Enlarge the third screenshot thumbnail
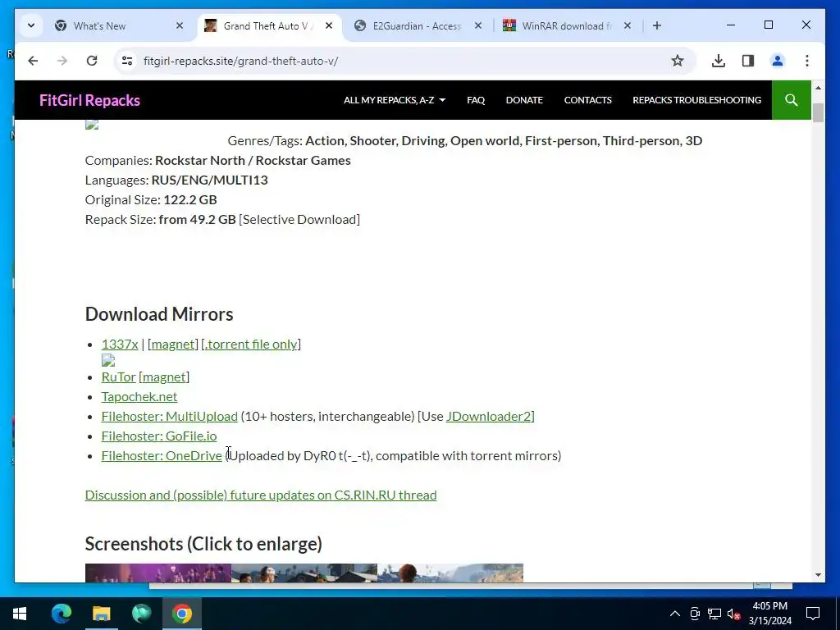 click(450, 573)
